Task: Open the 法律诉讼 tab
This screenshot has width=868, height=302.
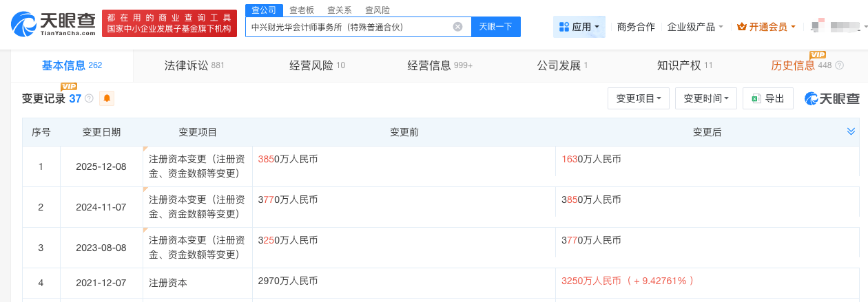Action: [194, 65]
